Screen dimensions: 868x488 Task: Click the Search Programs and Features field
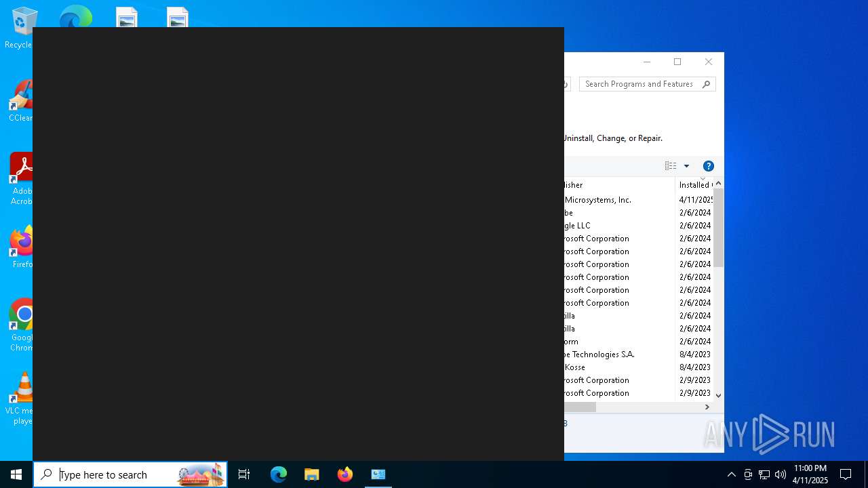[639, 84]
